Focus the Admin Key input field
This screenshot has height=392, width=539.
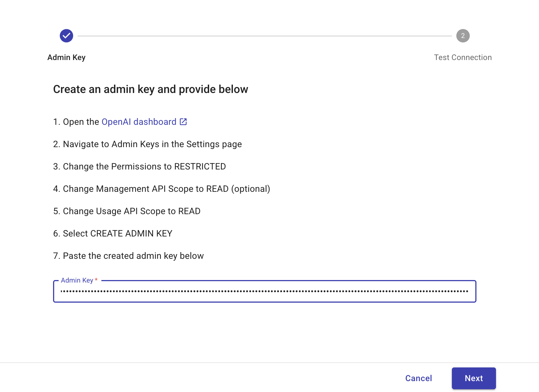tap(264, 291)
